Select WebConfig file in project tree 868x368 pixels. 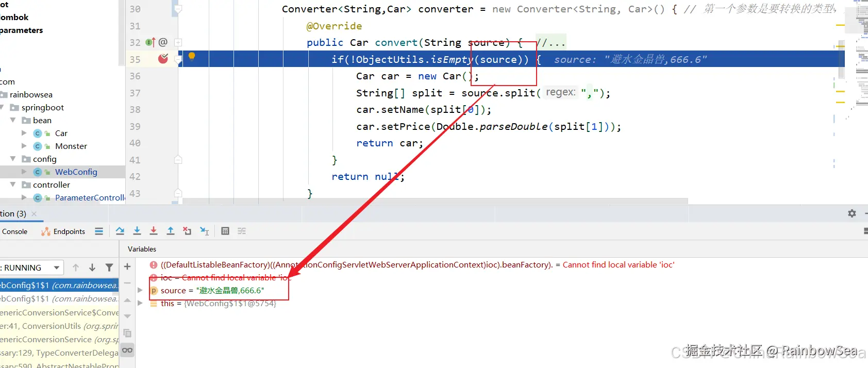pos(76,172)
